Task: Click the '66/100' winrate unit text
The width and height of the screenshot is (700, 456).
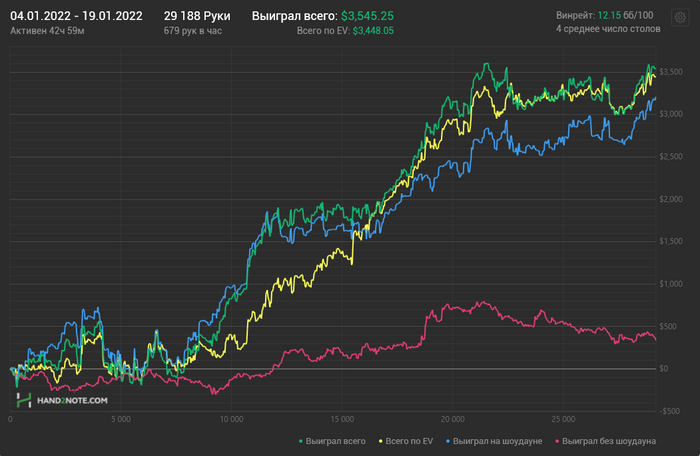Action: coord(638,15)
